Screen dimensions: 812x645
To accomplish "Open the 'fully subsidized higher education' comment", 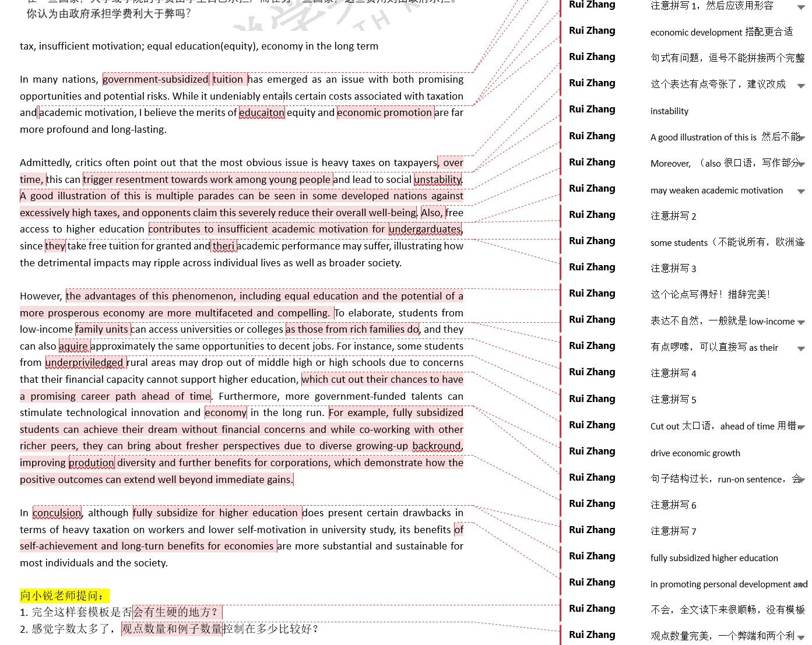I will pos(713,558).
